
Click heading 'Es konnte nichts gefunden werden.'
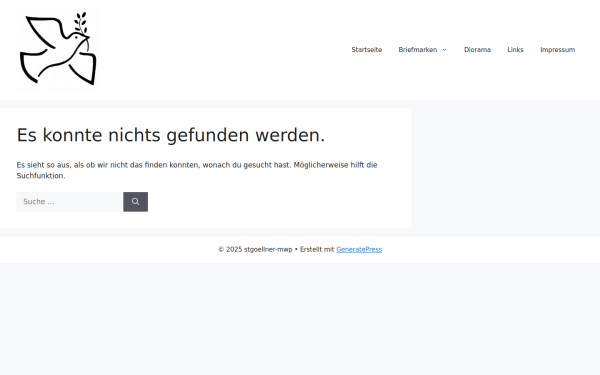pos(171,135)
